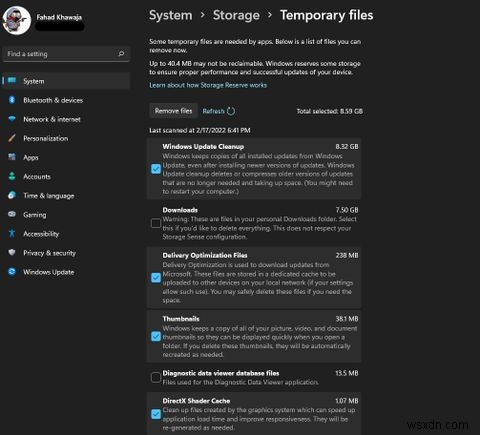
Task: Click the Remove files button
Action: point(173,111)
